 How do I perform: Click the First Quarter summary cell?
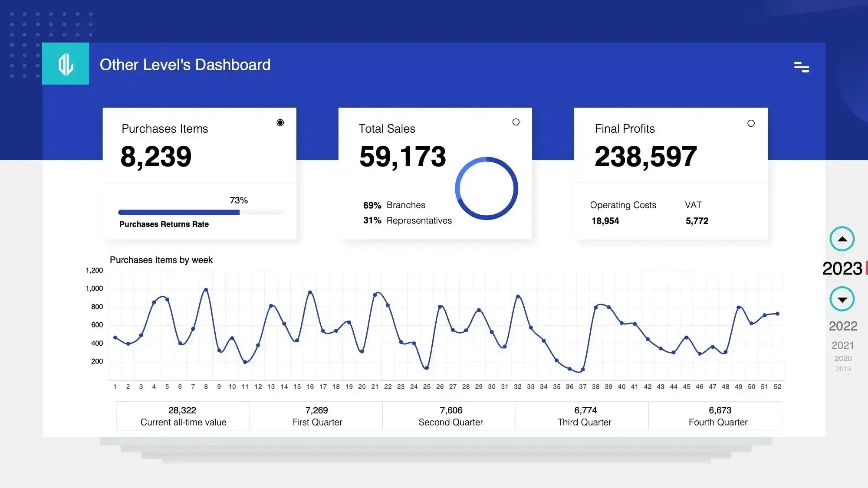tap(317, 416)
